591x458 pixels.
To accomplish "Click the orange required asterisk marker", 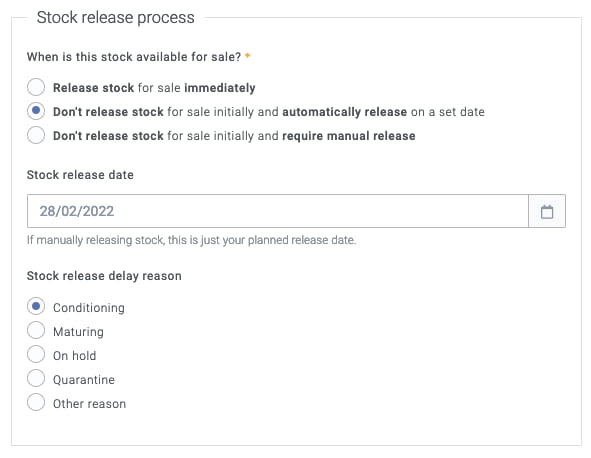I will [248, 56].
